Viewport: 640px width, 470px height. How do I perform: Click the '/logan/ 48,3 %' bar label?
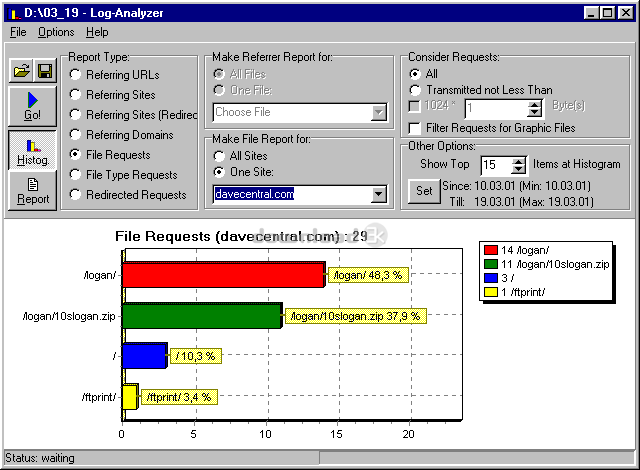click(368, 275)
